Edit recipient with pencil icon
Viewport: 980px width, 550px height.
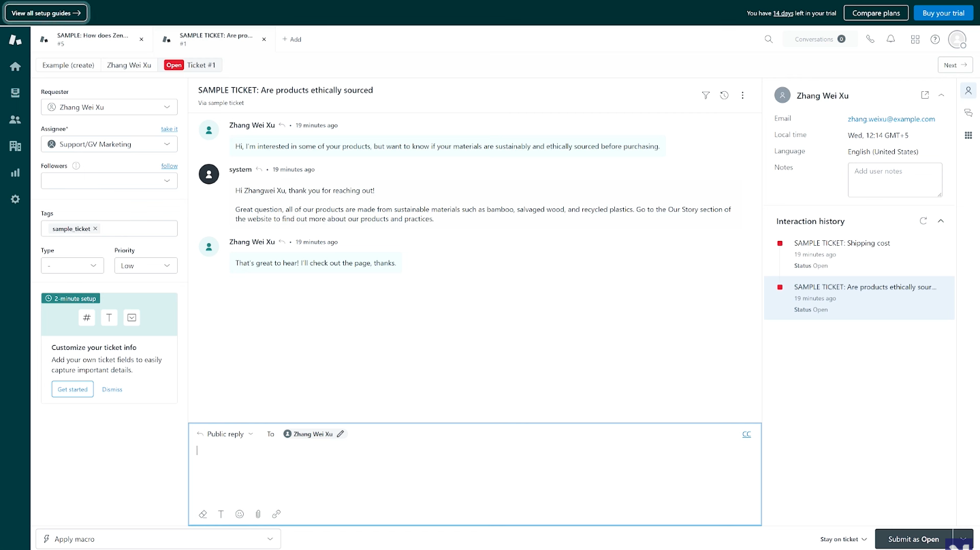341,434
